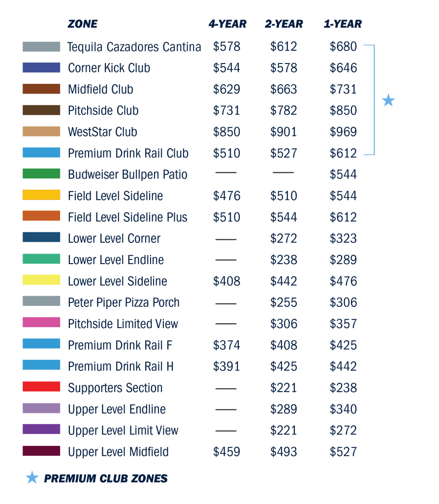The height and width of the screenshot is (504, 439).
Task: Click the Premium Club Zones legend text
Action: pos(106,478)
